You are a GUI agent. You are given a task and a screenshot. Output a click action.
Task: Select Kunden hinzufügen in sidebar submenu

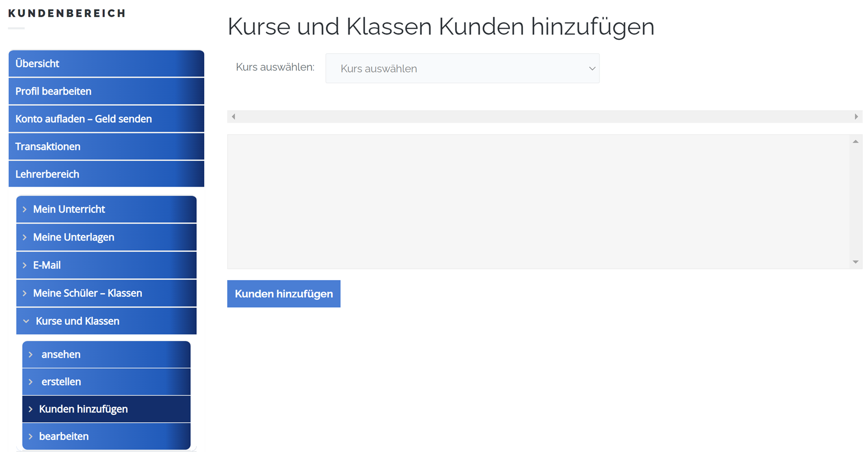[83, 409]
